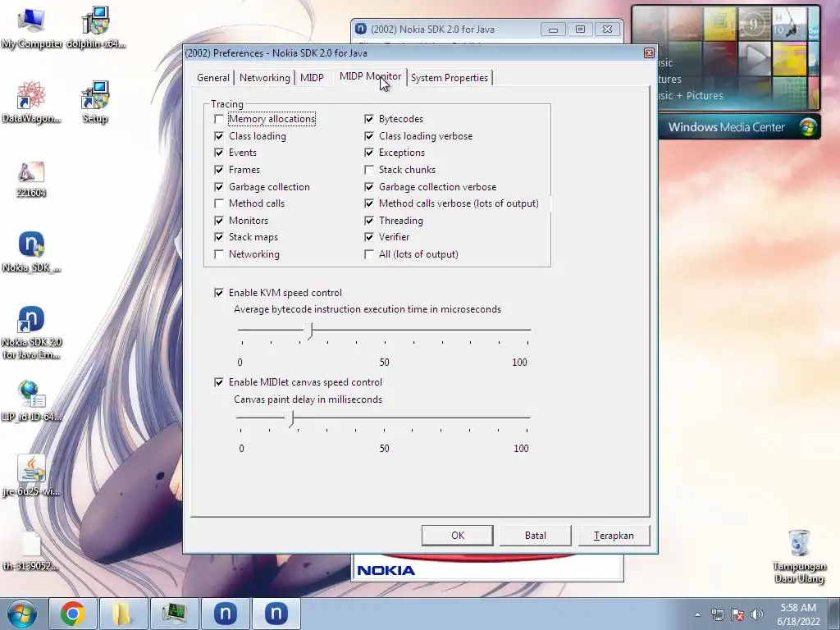Enable Method calls tracing

tap(218, 203)
